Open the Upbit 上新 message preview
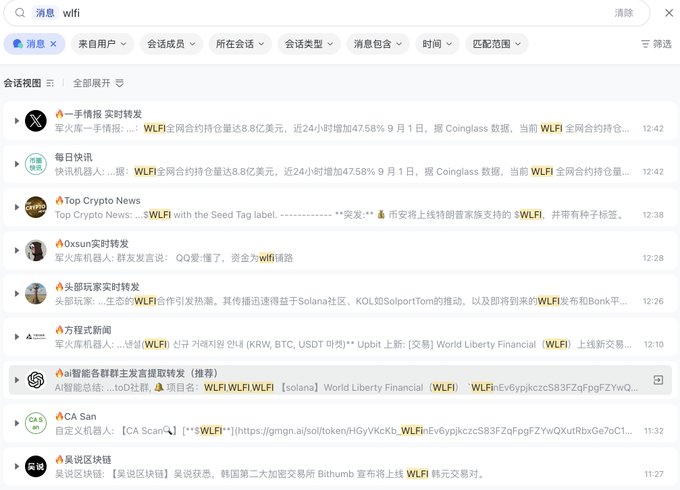Viewport: 680px width, 490px height. tap(343, 344)
